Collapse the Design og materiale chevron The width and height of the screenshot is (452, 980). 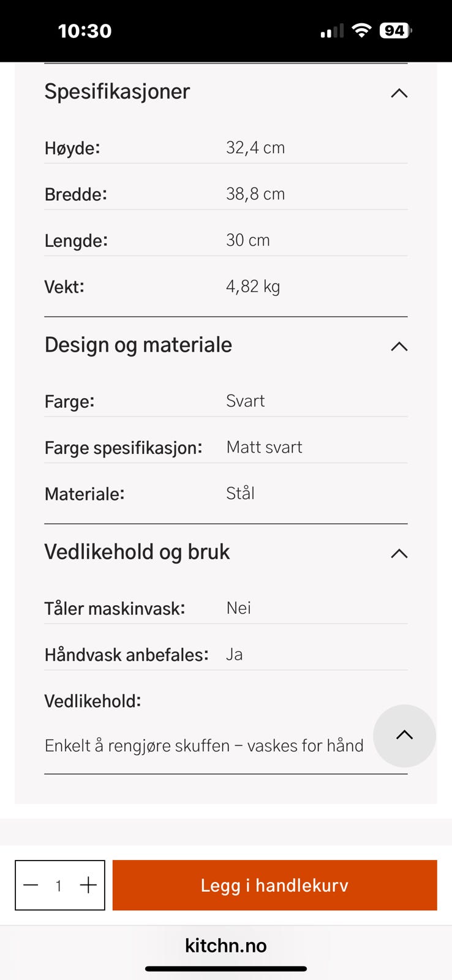pos(399,347)
